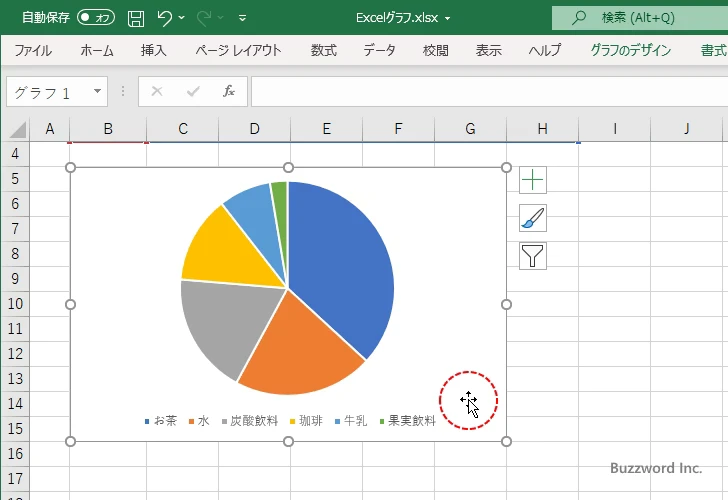Switch to the 挿入 tab

point(154,50)
